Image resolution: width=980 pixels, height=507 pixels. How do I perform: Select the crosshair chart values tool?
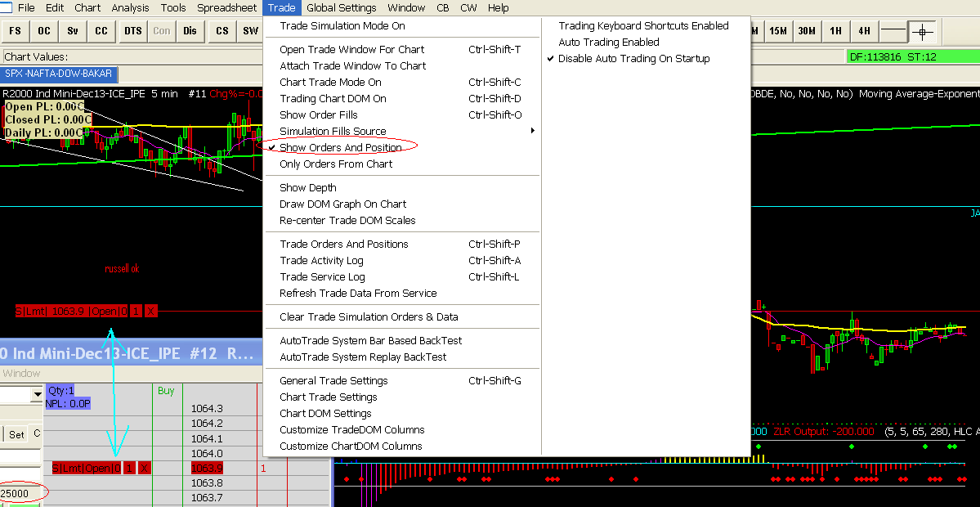(x=922, y=30)
